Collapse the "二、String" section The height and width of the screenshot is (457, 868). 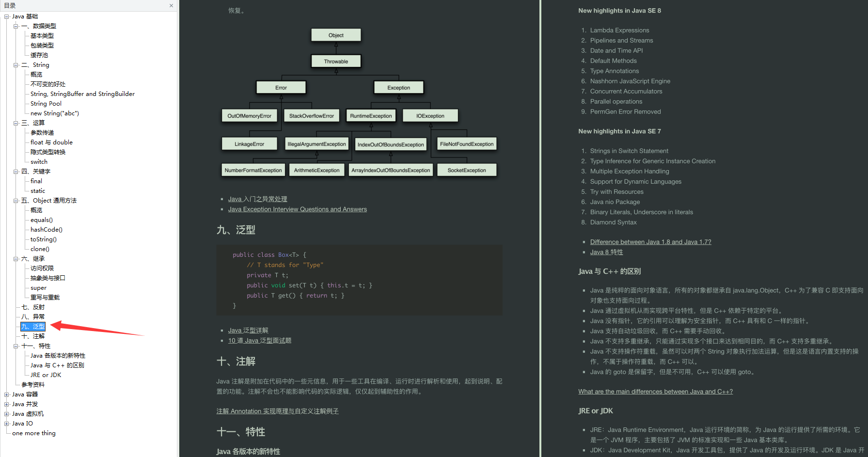tap(16, 64)
